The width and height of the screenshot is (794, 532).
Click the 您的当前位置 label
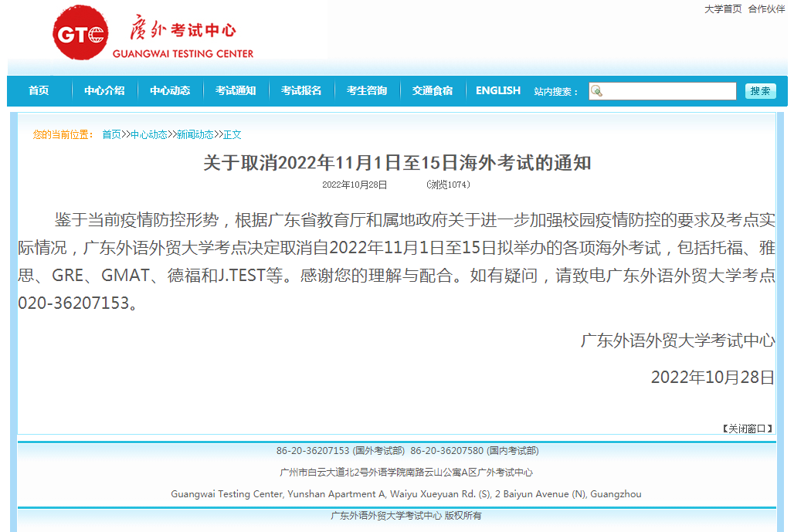click(x=63, y=134)
